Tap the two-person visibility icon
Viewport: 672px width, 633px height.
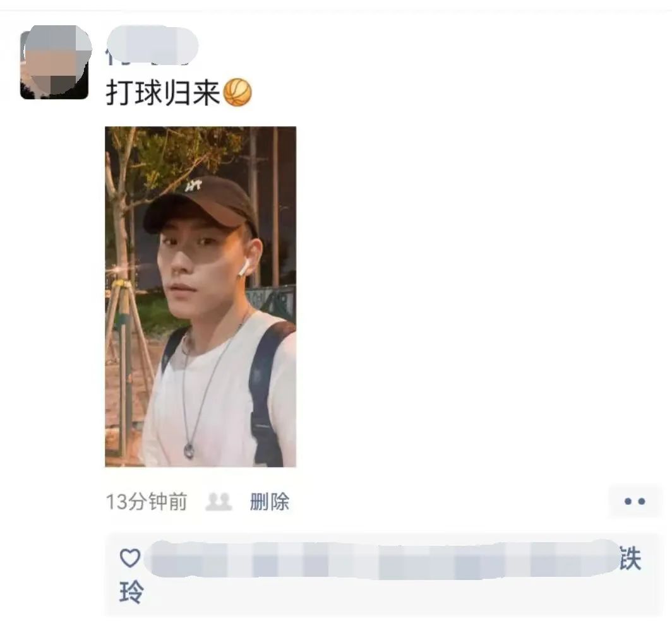(x=219, y=502)
